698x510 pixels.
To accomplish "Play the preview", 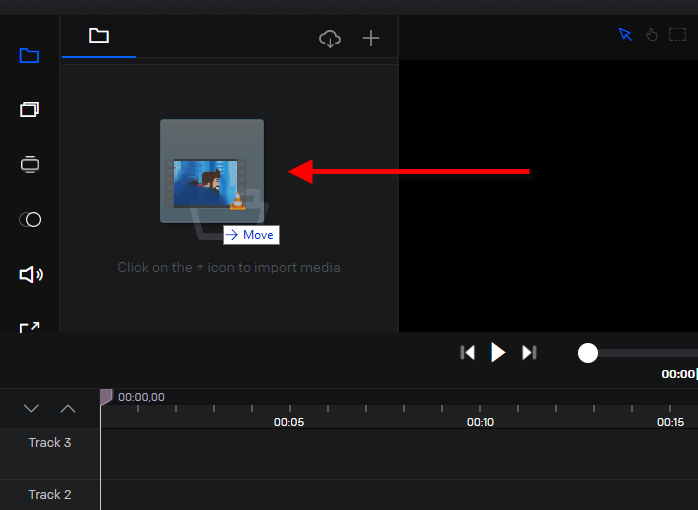I will pyautogui.click(x=498, y=352).
